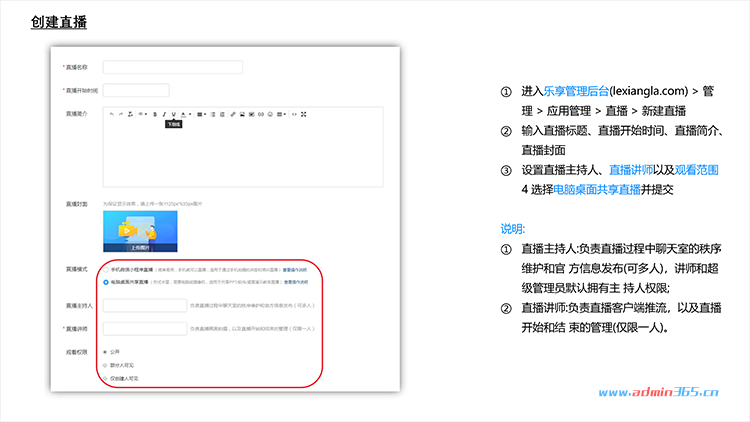This screenshot has width=750, height=422.
Task: Click the quote block icon in toolbar
Action: click(x=261, y=114)
